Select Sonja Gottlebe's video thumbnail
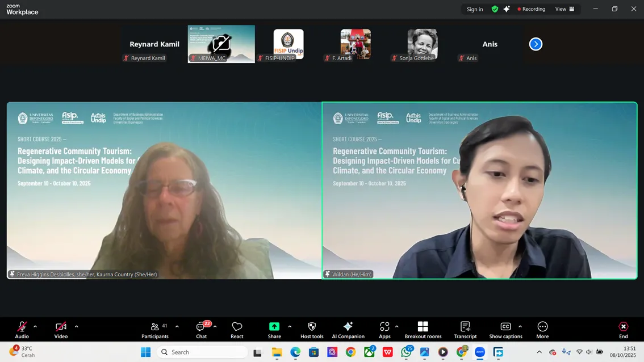644x362 pixels. (422, 44)
